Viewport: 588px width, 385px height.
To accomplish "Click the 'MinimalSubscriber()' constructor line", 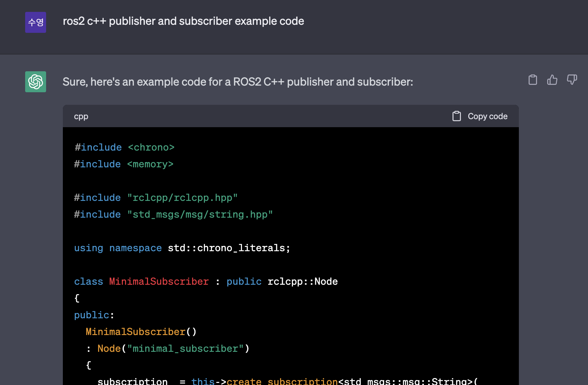I will point(141,332).
